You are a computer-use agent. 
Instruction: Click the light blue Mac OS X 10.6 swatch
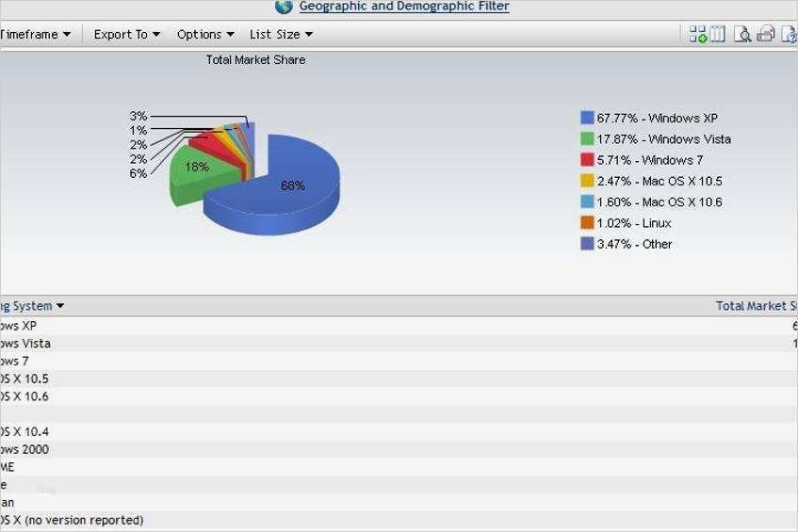587,202
